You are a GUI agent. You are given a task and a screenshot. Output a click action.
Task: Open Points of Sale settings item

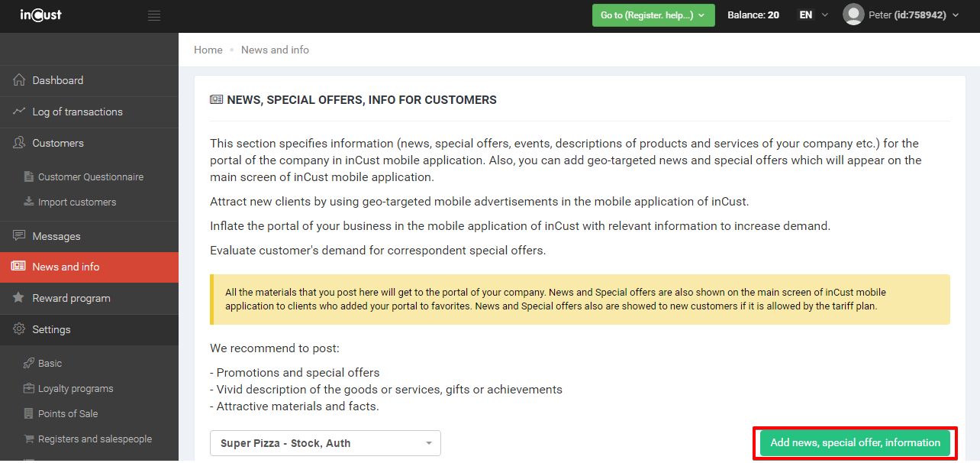tap(68, 413)
